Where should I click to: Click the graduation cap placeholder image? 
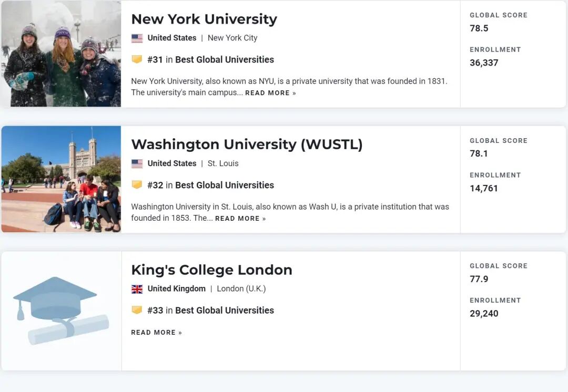pyautogui.click(x=61, y=310)
